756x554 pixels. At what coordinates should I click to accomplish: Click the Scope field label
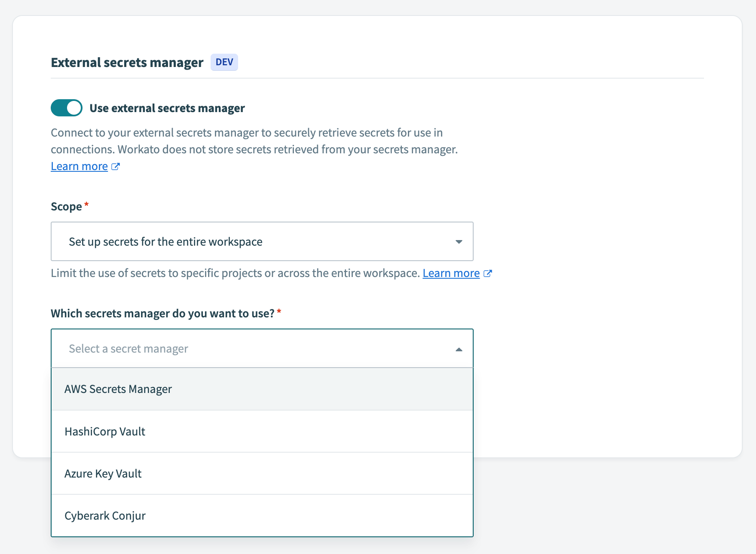[66, 207]
